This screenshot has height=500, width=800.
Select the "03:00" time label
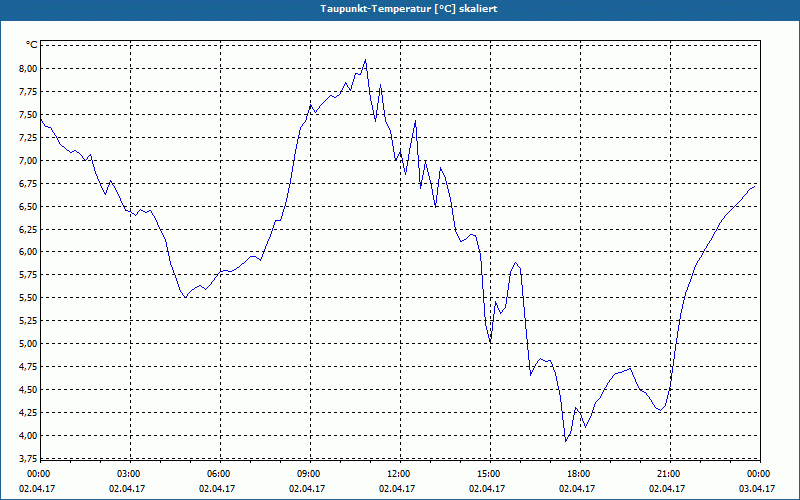(130, 474)
